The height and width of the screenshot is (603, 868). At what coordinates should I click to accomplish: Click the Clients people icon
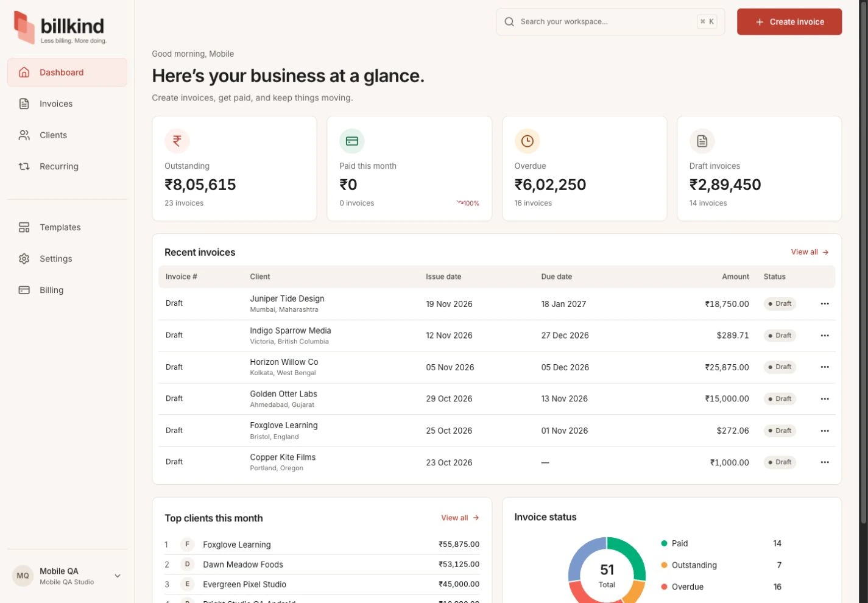coord(24,135)
